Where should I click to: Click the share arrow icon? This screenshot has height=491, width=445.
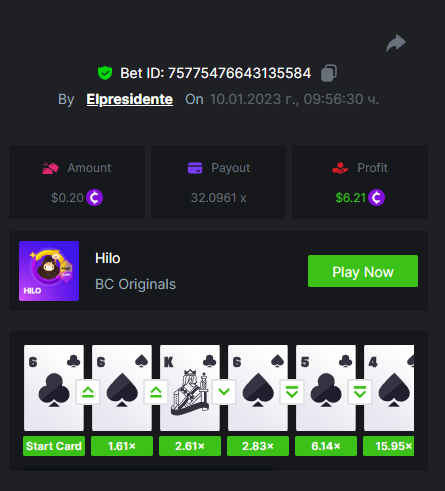click(x=396, y=43)
